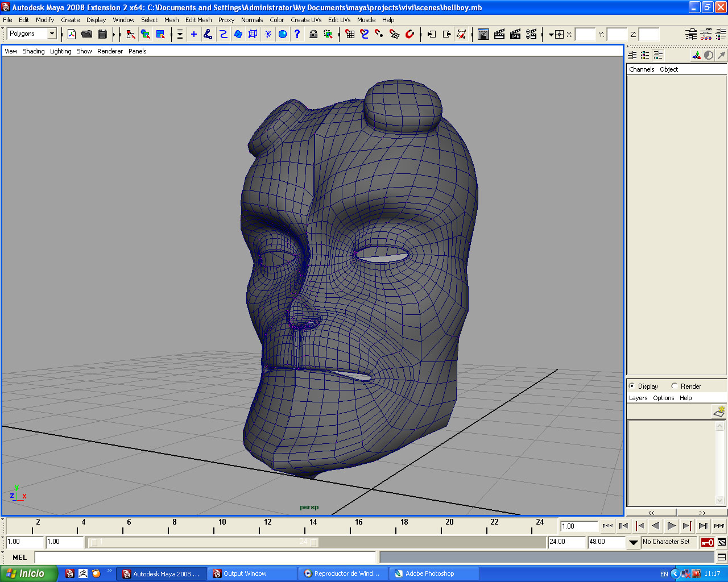Image resolution: width=728 pixels, height=582 pixels.
Task: Open the Create UVs menu
Action: (306, 20)
